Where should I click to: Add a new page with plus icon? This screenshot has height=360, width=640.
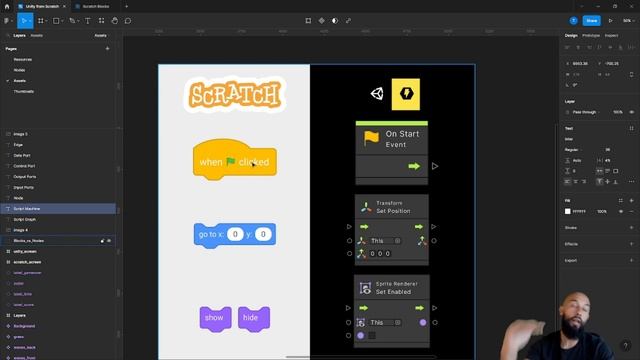tap(107, 49)
